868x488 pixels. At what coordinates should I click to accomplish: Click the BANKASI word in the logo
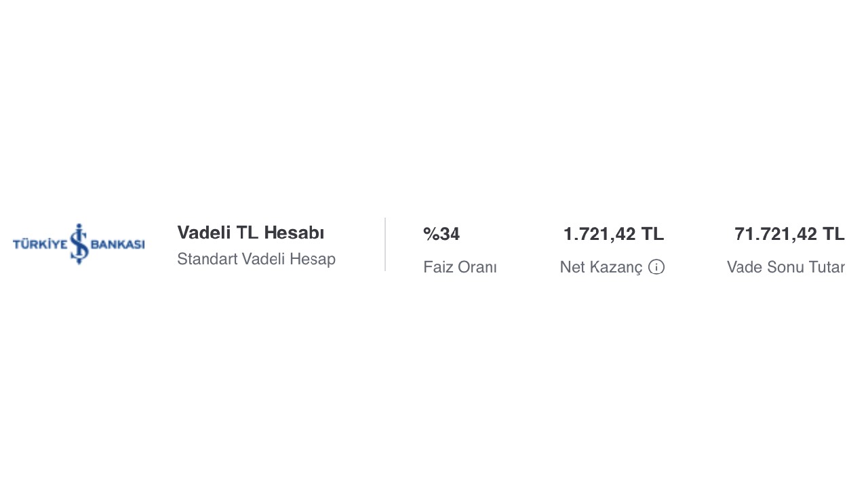point(117,244)
